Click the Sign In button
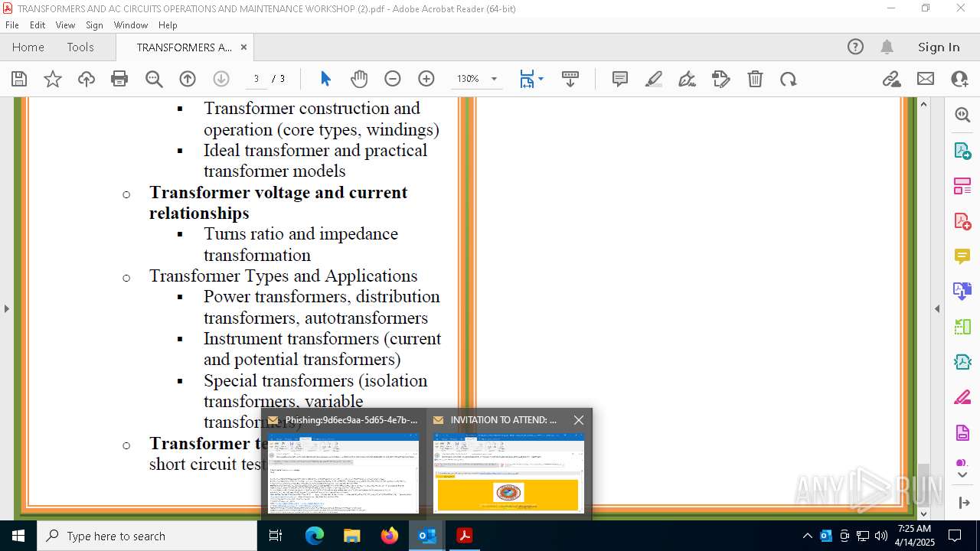The image size is (980, 551). coord(939,47)
